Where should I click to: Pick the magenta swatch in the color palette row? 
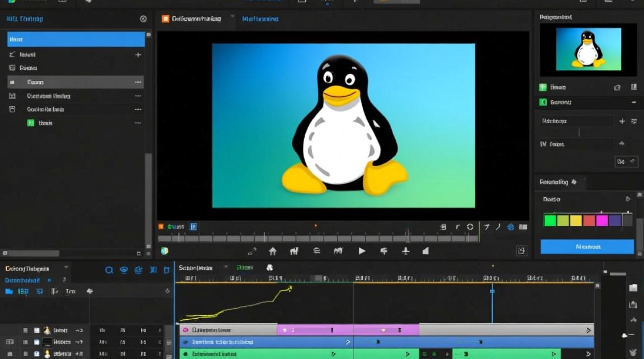click(601, 220)
